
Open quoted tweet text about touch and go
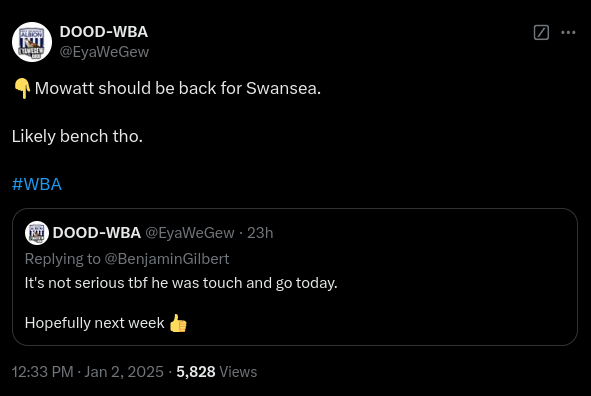pyautogui.click(x=181, y=283)
